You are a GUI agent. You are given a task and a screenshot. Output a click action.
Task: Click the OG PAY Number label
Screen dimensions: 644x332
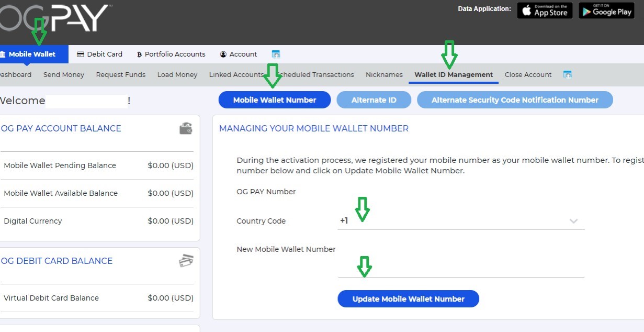click(266, 192)
